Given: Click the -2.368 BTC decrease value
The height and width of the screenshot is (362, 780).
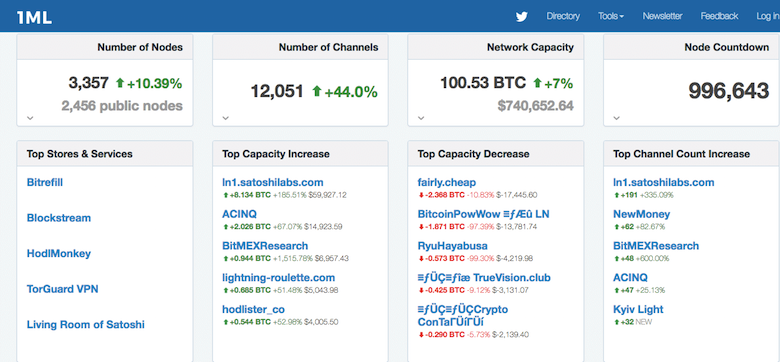Looking at the screenshot, I should tap(441, 195).
